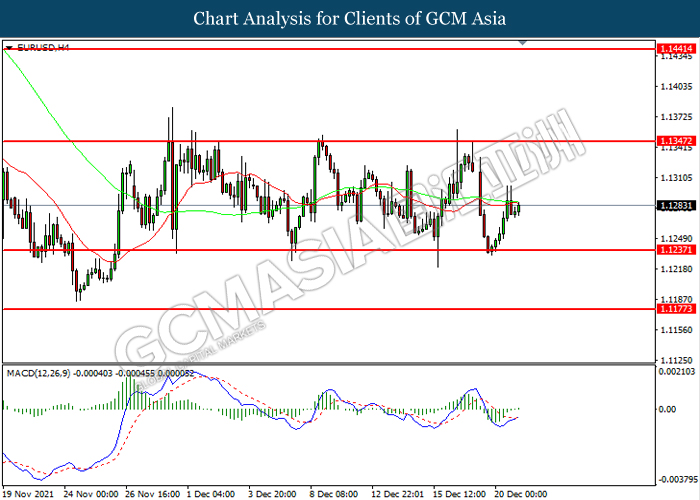Image resolution: width=700 pixels, height=500 pixels.
Task: Click the 1.13725 price axis value
Action: (x=676, y=117)
